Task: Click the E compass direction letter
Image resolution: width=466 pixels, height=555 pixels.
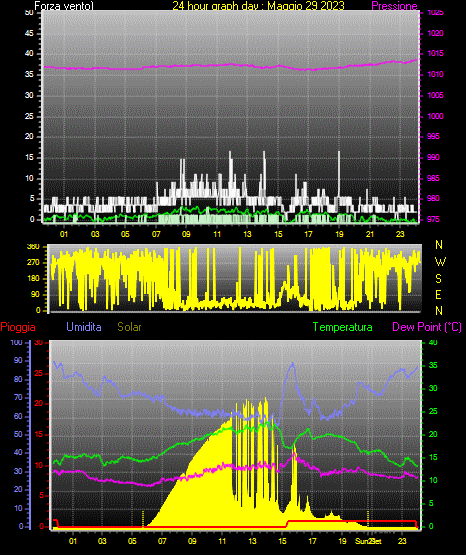Action: [438, 294]
